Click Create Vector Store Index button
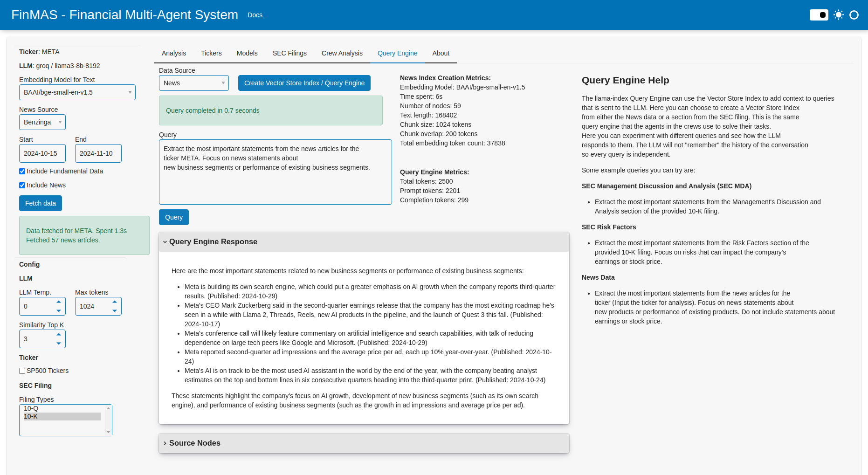The image size is (868, 475). tap(304, 83)
